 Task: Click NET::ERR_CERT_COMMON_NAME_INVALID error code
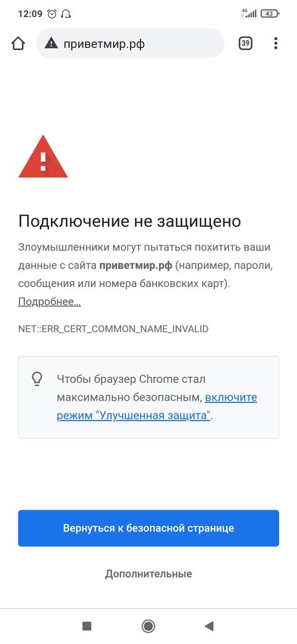pyautogui.click(x=113, y=329)
